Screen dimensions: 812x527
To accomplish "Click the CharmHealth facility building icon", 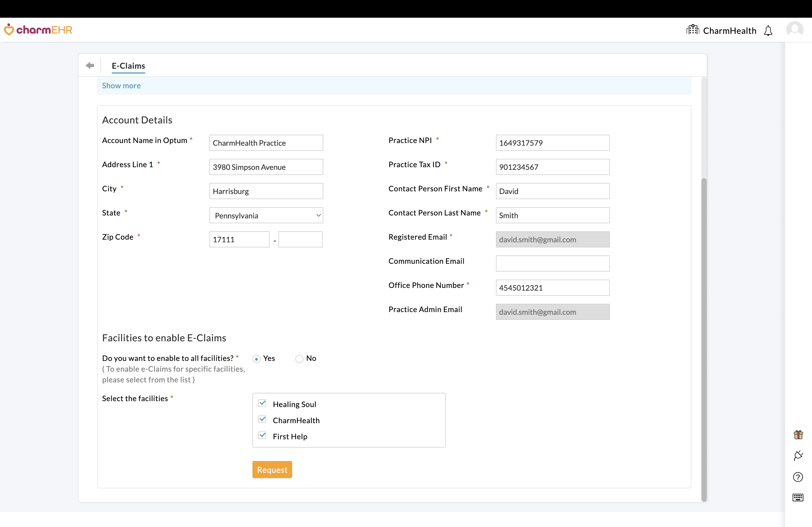I will click(693, 30).
